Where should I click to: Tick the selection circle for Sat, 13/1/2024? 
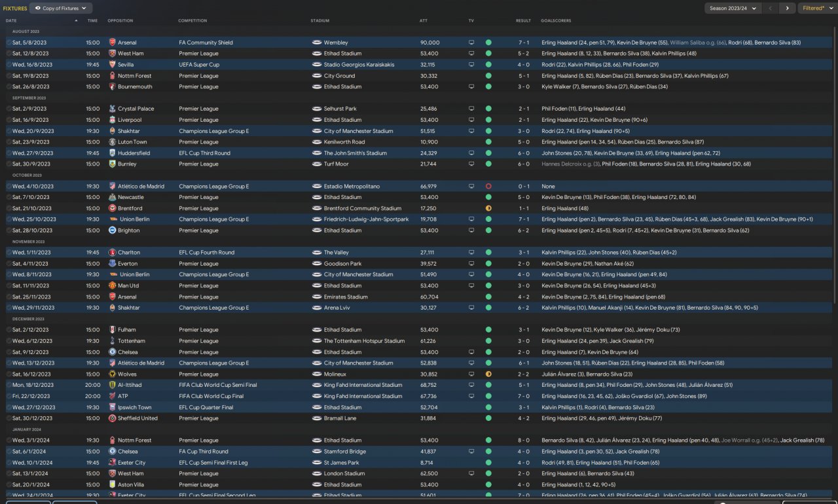click(x=9, y=473)
